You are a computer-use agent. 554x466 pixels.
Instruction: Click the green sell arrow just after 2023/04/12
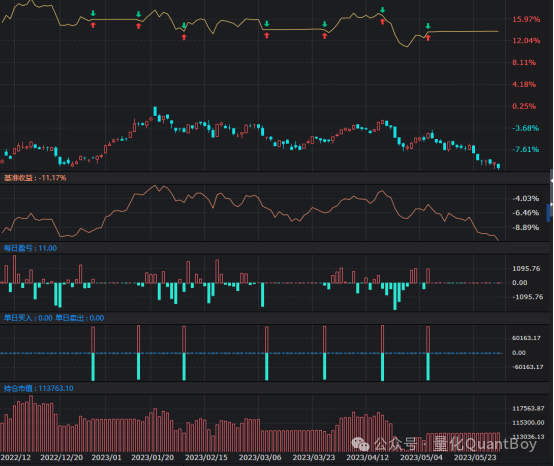[x=383, y=10]
